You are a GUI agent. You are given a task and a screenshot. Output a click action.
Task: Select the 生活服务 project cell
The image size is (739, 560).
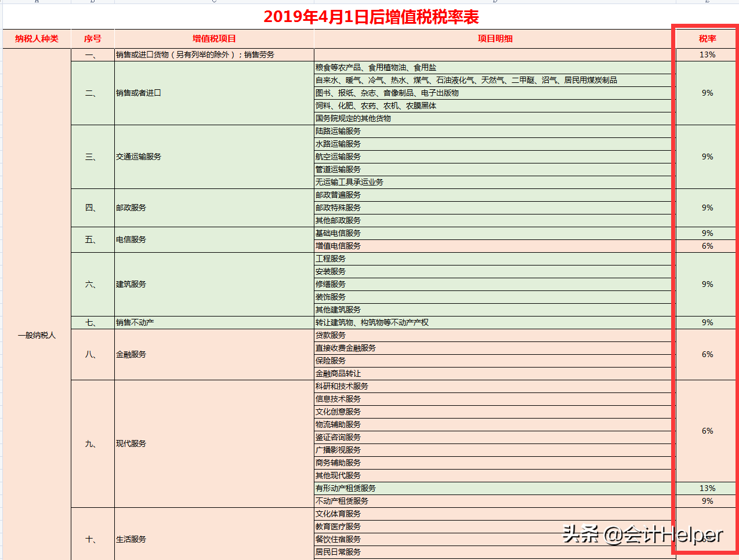click(213, 539)
